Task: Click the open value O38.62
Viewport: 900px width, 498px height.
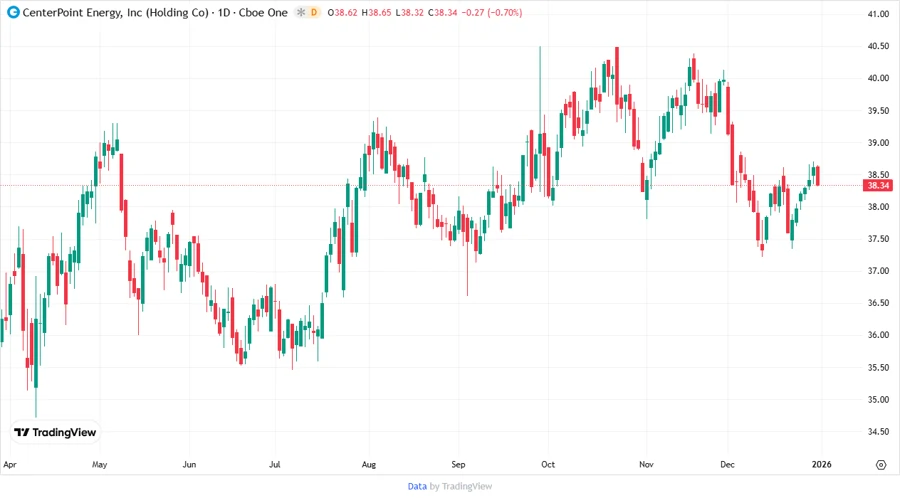Action: [x=343, y=12]
